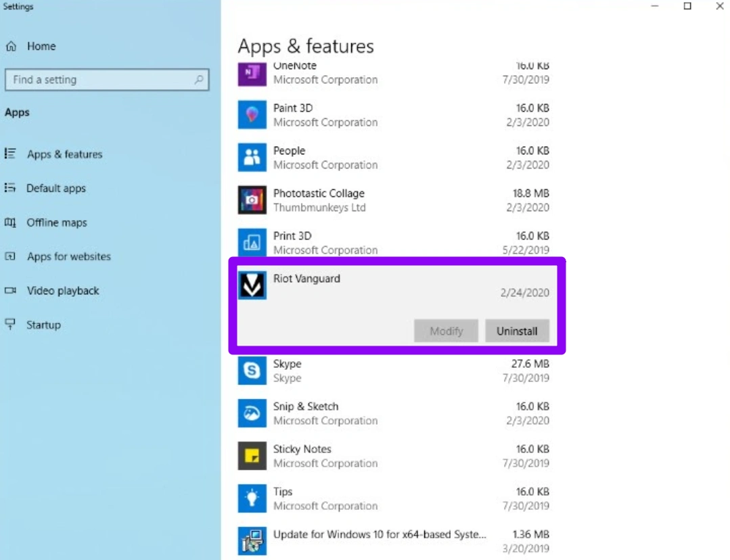Click the Sticky Notes app icon
The height and width of the screenshot is (560, 730).
pyautogui.click(x=252, y=456)
